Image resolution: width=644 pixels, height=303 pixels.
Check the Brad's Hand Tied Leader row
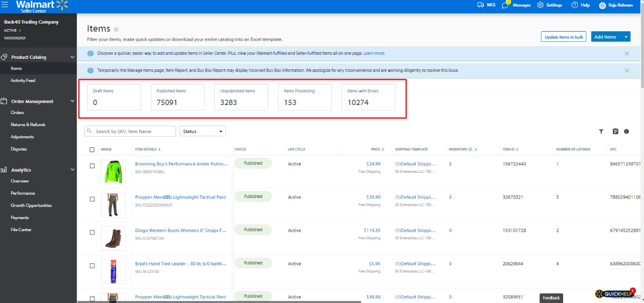pos(92,265)
